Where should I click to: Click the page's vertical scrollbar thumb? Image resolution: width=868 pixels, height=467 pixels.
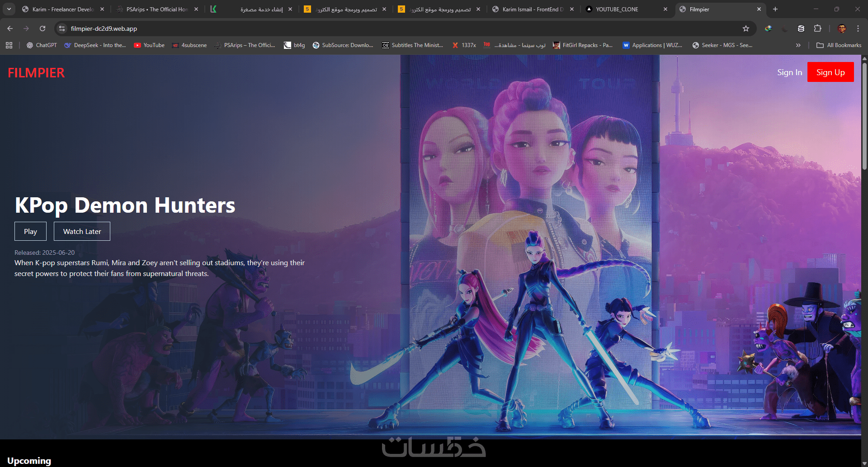click(864, 115)
